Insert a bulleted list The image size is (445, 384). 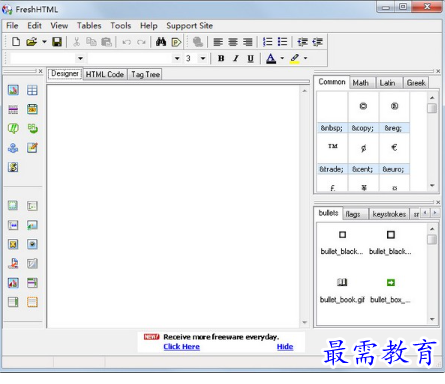(282, 42)
